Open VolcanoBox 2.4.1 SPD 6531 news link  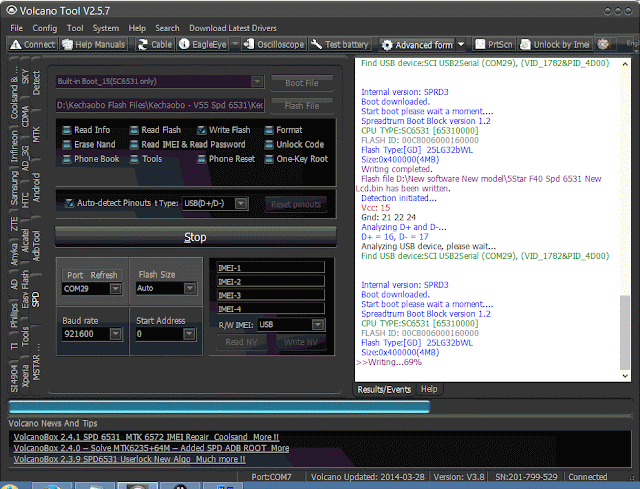coord(146,437)
